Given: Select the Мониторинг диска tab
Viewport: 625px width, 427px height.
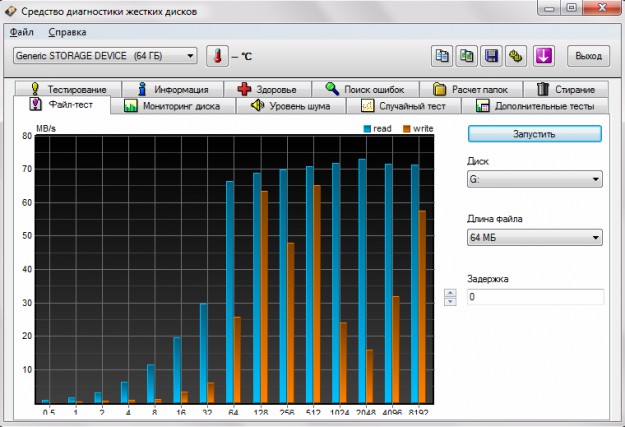Looking at the screenshot, I should (x=176, y=105).
